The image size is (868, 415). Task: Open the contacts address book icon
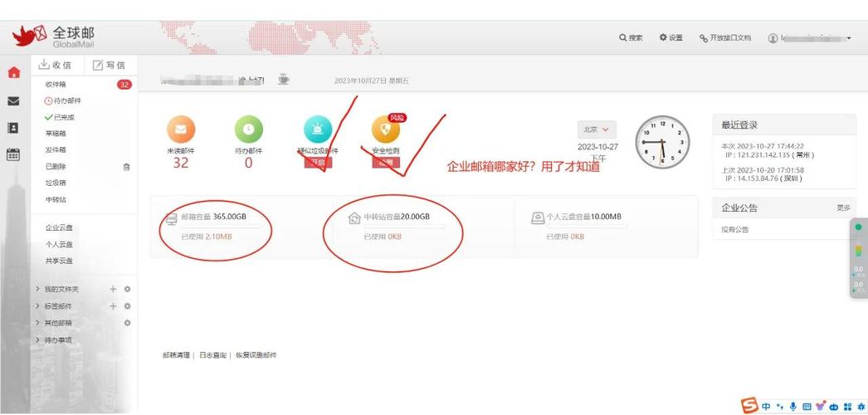pos(13,128)
